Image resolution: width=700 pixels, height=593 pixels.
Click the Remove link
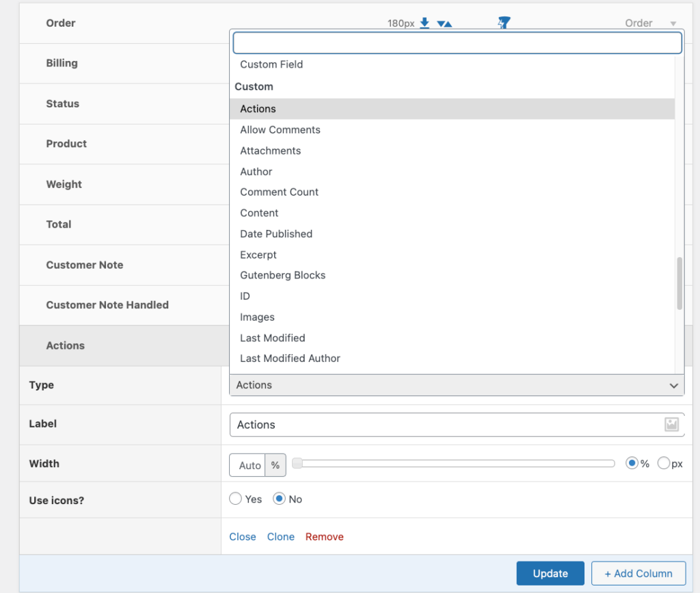pos(324,536)
